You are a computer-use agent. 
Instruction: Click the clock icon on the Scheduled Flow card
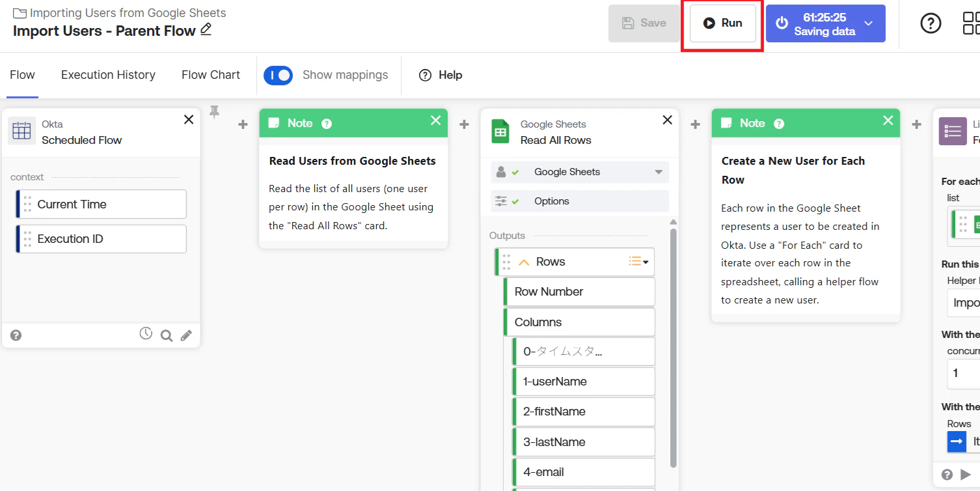coord(146,333)
